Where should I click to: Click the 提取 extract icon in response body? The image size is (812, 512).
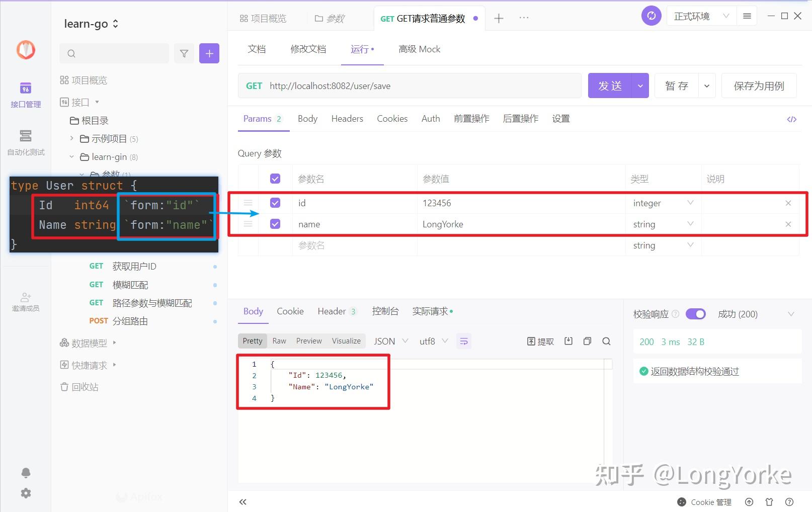(x=540, y=341)
